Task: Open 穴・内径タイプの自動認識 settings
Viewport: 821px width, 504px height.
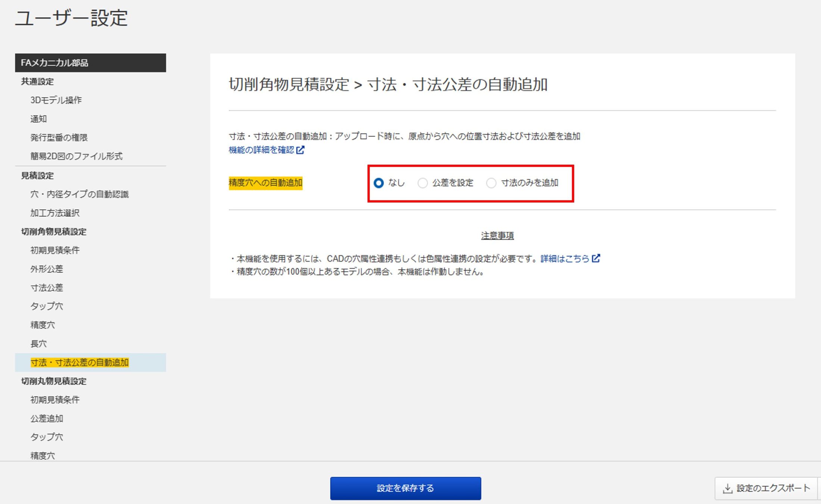Action: point(80,194)
